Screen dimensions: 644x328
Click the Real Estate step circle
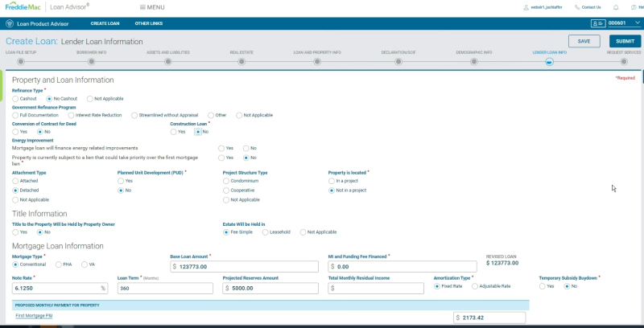coord(242,61)
